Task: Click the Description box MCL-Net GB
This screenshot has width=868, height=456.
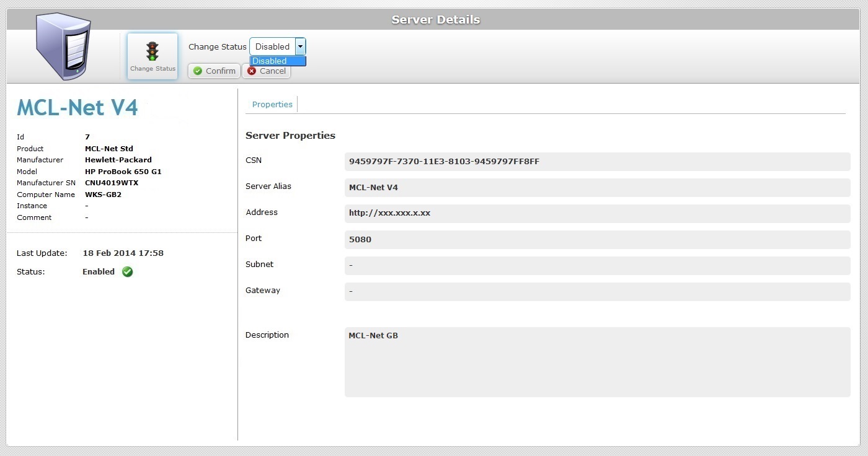Action: (x=597, y=362)
